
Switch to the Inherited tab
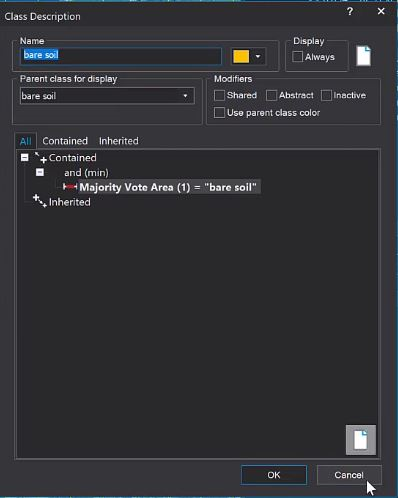[119, 141]
